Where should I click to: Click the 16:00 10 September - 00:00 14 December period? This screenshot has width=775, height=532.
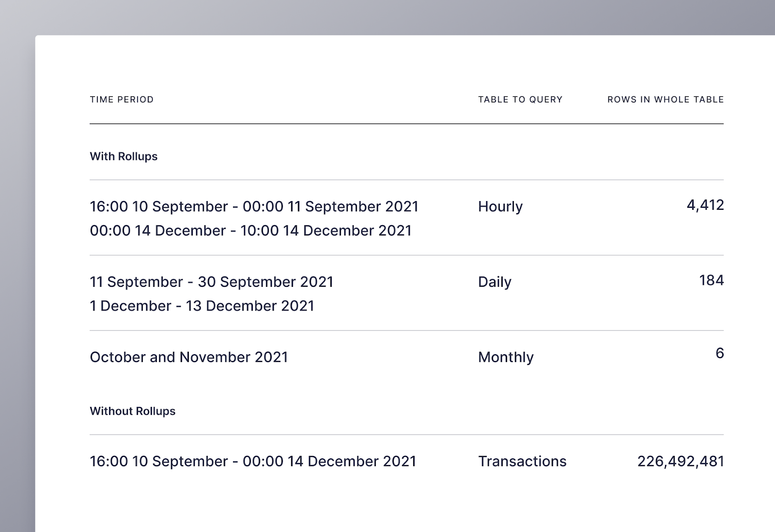point(253,461)
